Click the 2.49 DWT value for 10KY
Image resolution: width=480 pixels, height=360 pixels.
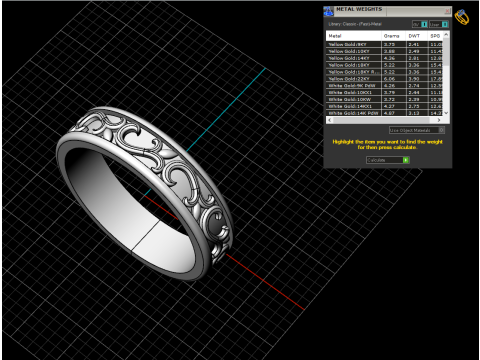(414, 51)
